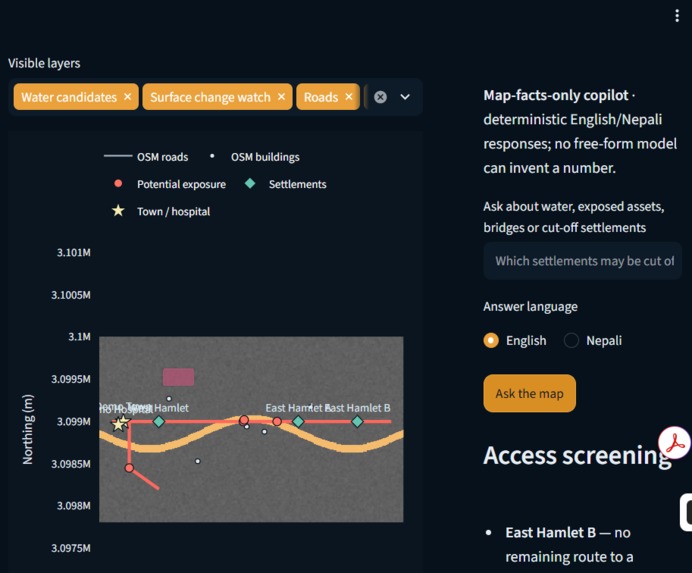Screen dimensions: 692x573
Task: Click the town/hospital star marker
Action: tap(119, 423)
